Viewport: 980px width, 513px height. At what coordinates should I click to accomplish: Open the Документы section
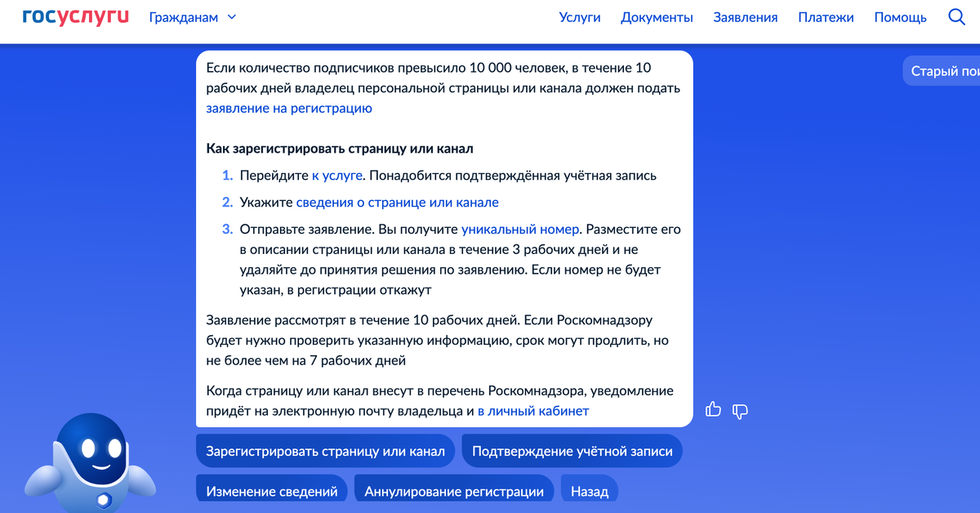pos(657,16)
